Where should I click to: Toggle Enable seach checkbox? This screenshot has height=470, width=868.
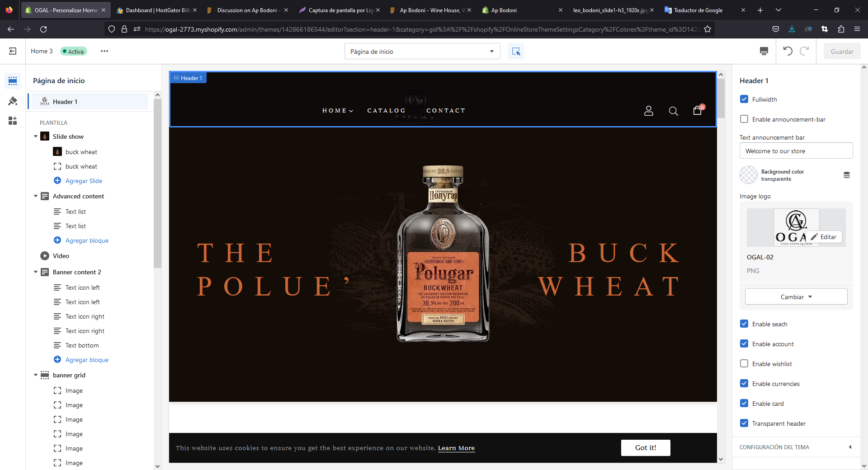[x=744, y=324]
